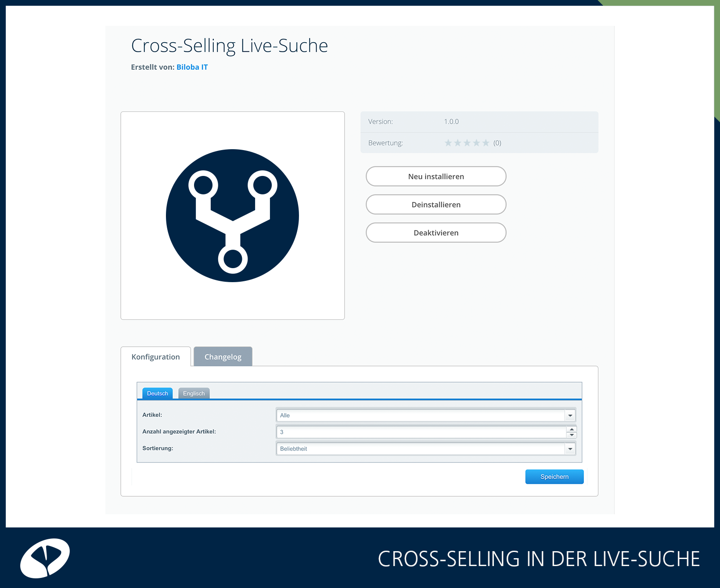Click the Artikel: label
The image size is (720, 588).
pos(152,415)
